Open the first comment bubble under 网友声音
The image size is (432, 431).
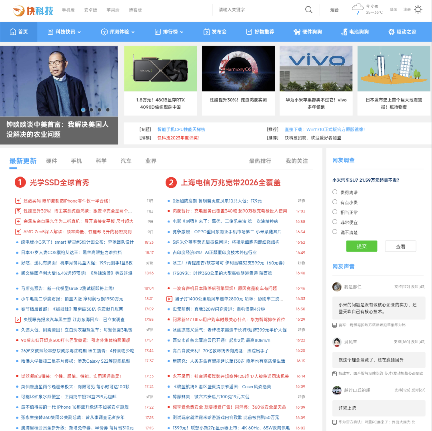click(x=379, y=308)
